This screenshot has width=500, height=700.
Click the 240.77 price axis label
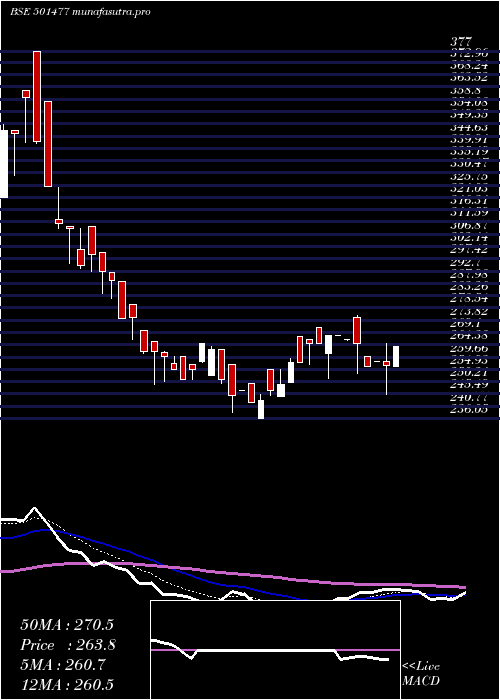tap(468, 397)
